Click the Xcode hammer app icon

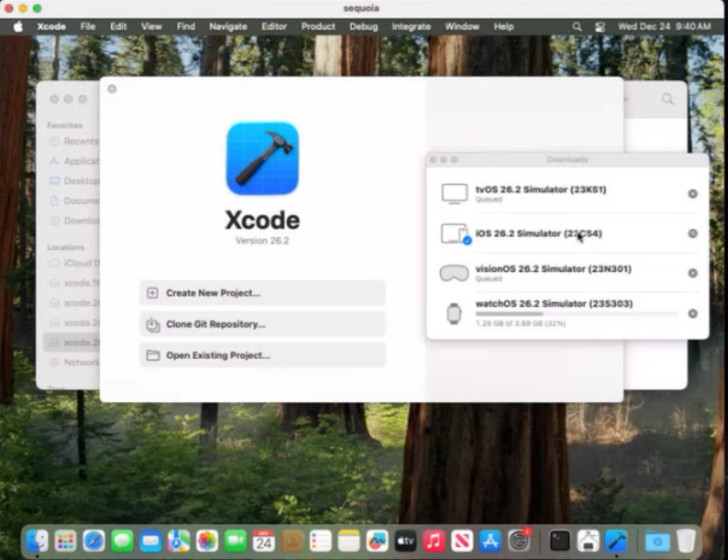pyautogui.click(x=262, y=158)
